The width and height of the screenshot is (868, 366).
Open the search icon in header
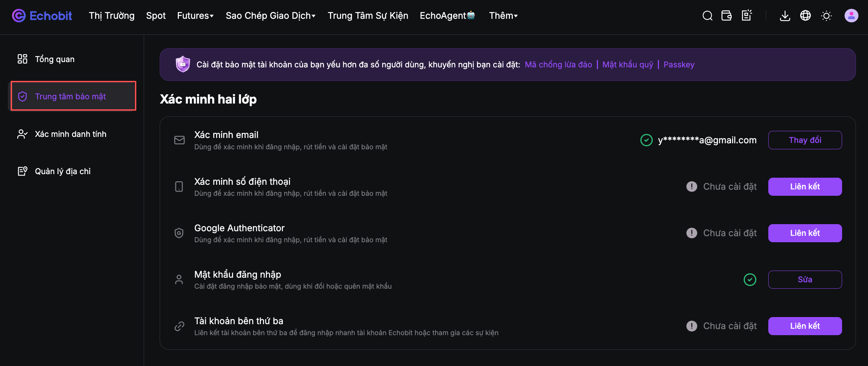707,16
